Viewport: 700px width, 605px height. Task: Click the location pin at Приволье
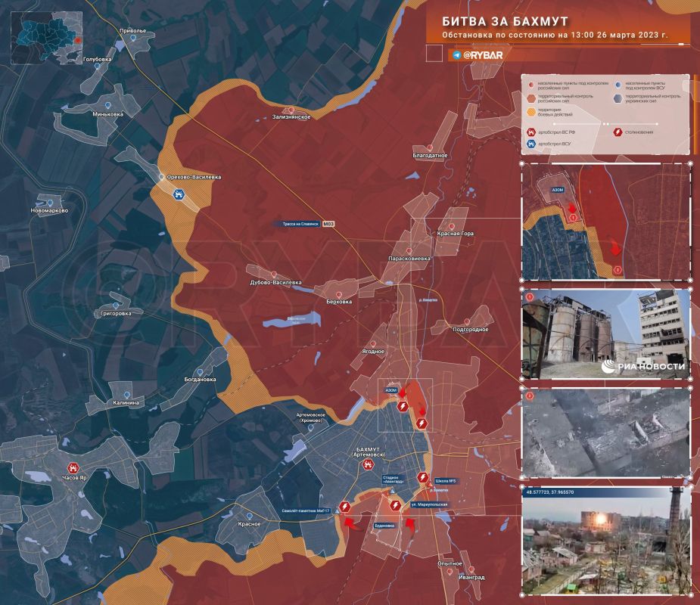(133, 39)
